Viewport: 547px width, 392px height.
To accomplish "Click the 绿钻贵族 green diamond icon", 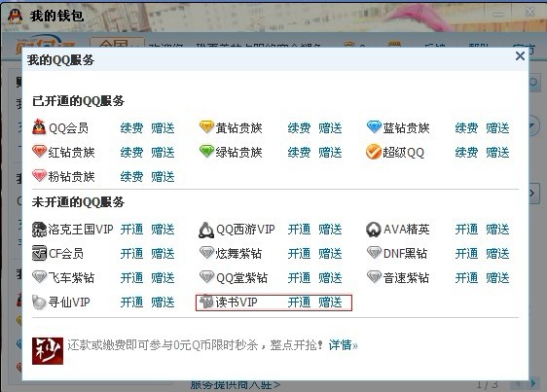I will [x=206, y=152].
